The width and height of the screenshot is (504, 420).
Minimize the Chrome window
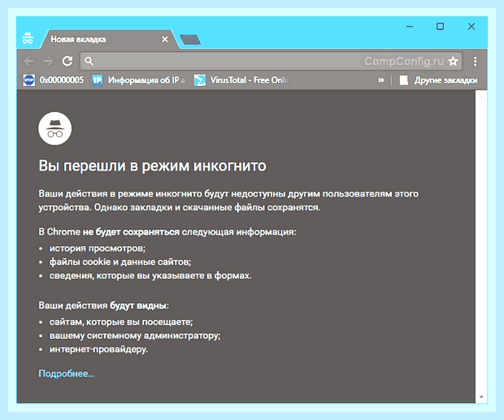(x=410, y=26)
